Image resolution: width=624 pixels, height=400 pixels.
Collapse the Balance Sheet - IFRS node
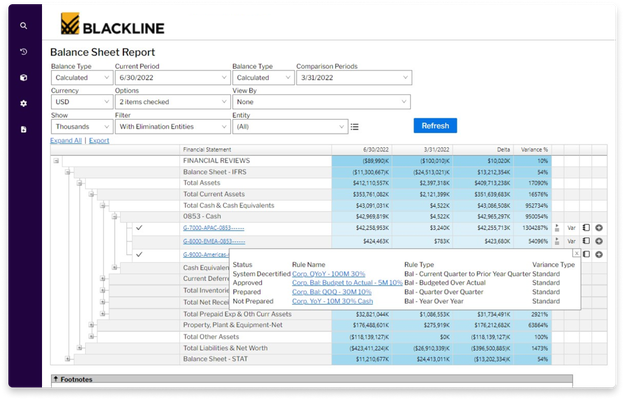coord(68,172)
